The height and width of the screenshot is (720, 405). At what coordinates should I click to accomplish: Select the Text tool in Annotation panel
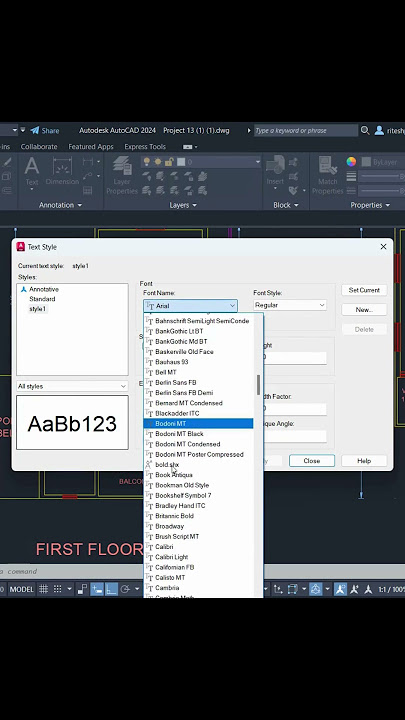click(32, 174)
